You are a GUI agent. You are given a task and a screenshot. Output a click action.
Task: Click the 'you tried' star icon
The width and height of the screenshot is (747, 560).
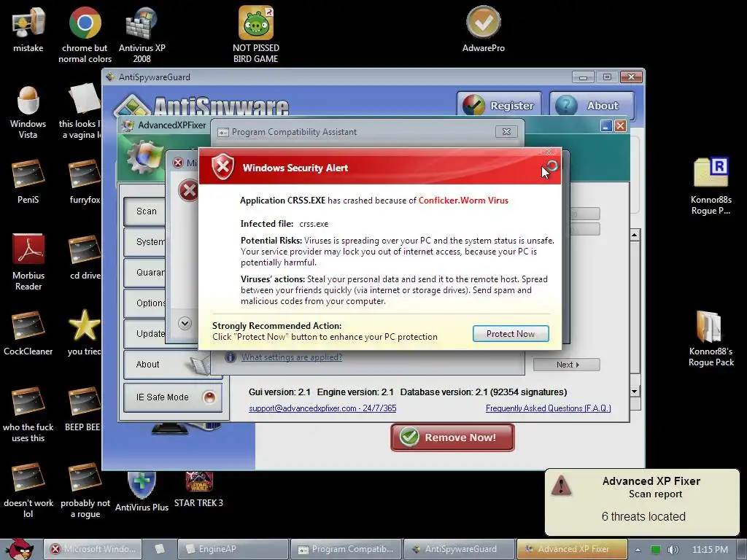pyautogui.click(x=85, y=332)
